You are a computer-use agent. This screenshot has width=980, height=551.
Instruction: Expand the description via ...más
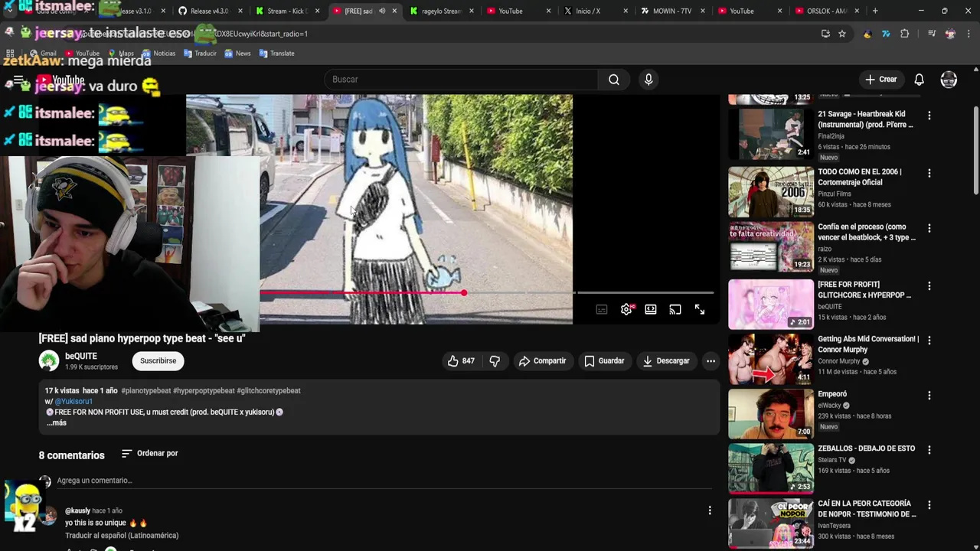click(57, 422)
